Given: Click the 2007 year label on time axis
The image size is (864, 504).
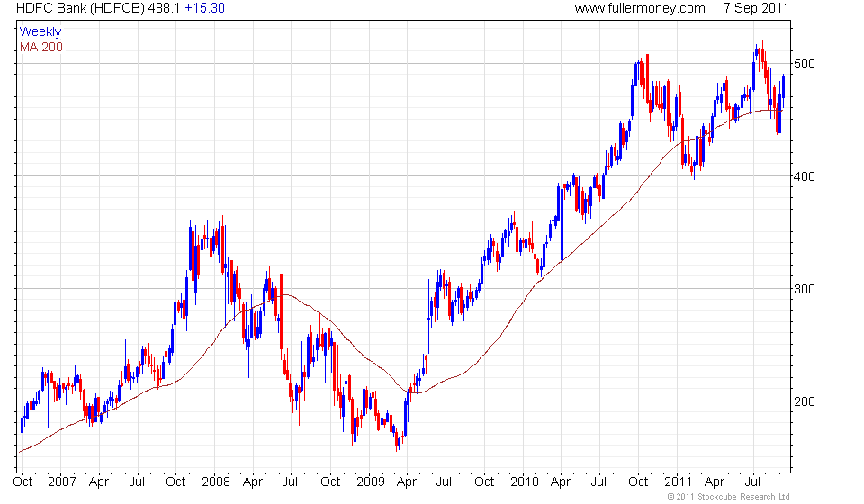Looking at the screenshot, I should point(62,482).
